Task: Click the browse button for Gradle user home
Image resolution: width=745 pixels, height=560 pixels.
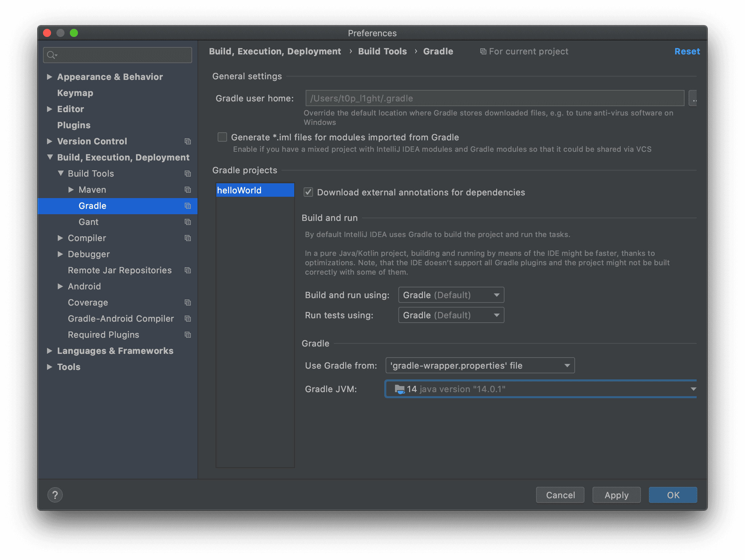Action: coord(693,98)
